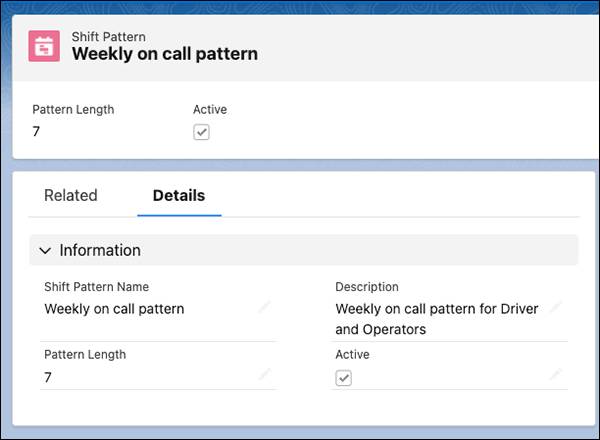The image size is (600, 440).
Task: Click the 'Shift Pattern Name' field label
Action: [96, 287]
